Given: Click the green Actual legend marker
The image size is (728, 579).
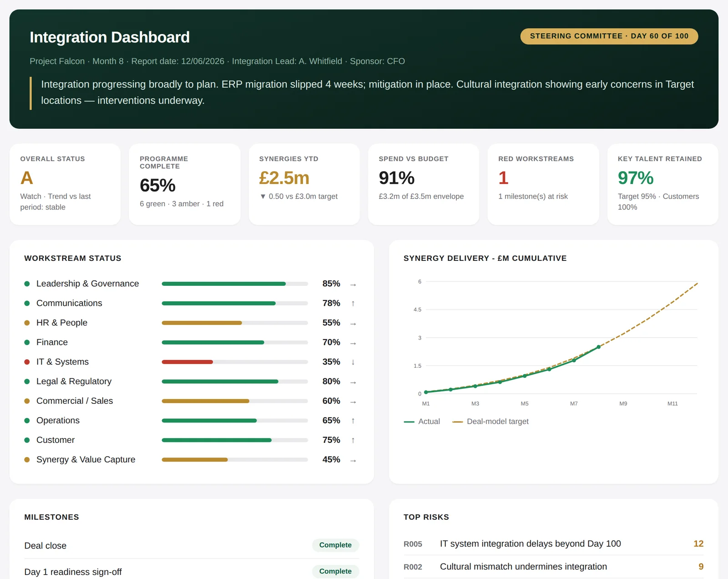Looking at the screenshot, I should coord(409,422).
